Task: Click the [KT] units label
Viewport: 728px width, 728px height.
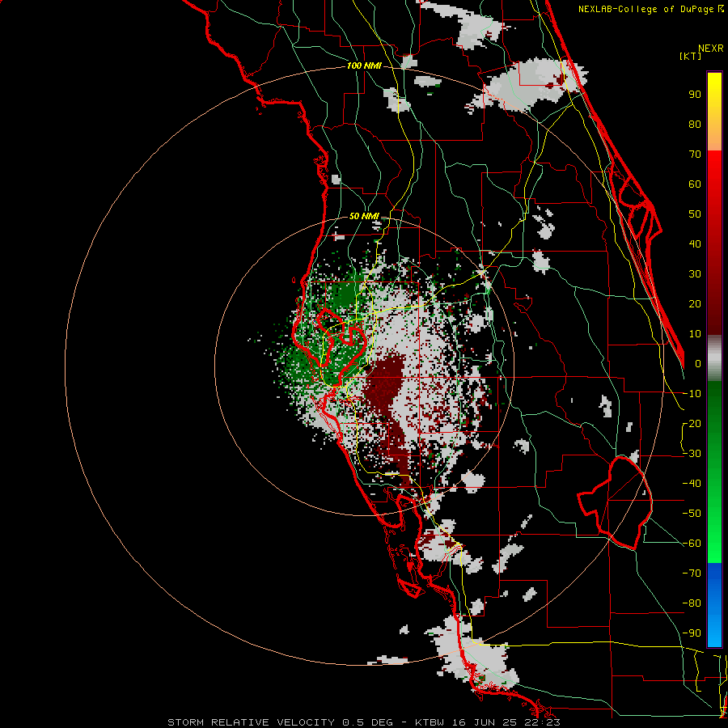Action: pyautogui.click(x=691, y=56)
